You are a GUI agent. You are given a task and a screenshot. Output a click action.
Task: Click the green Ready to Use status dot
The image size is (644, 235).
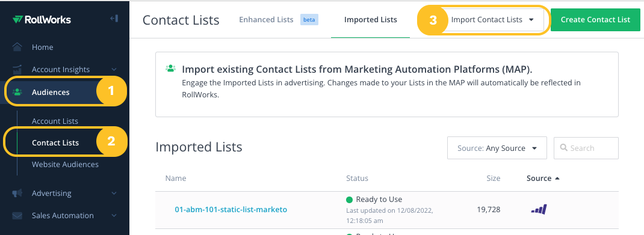point(349,200)
